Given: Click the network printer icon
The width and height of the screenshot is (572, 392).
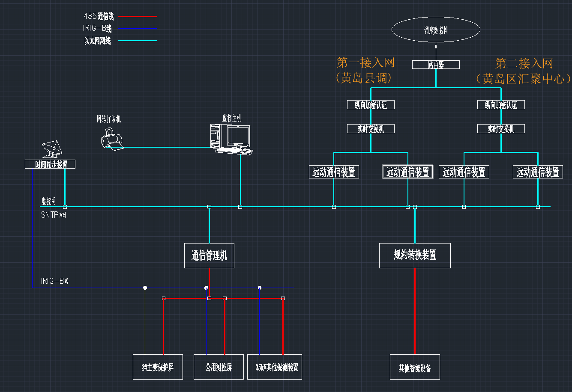Looking at the screenshot, I should coord(112,140).
